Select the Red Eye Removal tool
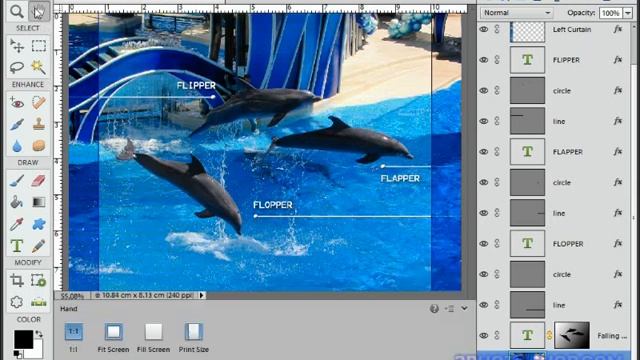The width and height of the screenshot is (640, 360). [17, 102]
